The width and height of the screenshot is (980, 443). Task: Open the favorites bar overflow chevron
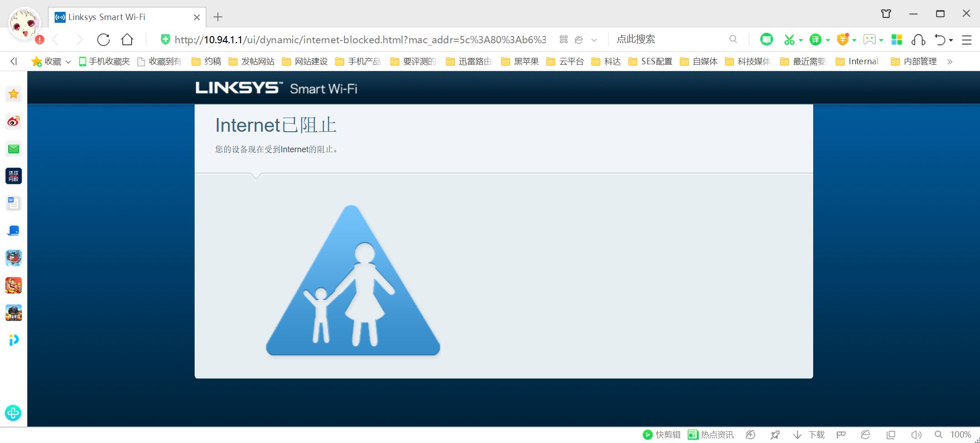(x=950, y=61)
